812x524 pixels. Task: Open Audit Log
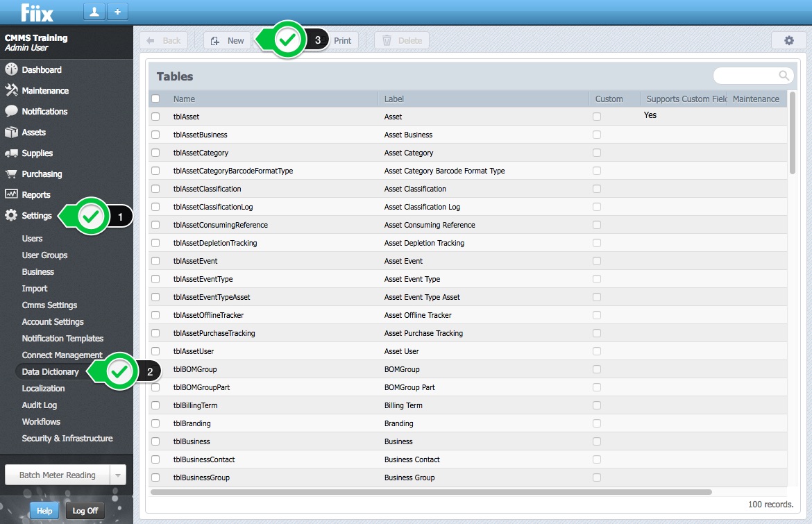40,405
